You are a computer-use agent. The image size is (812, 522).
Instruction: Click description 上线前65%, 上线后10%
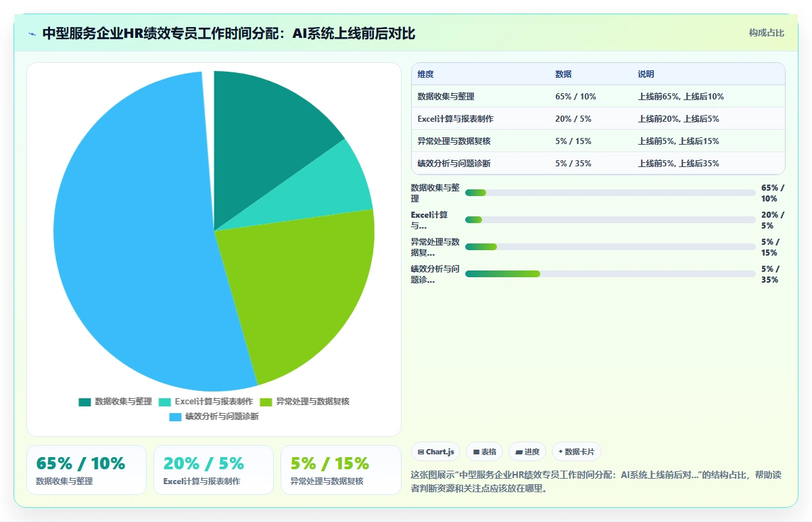681,97
